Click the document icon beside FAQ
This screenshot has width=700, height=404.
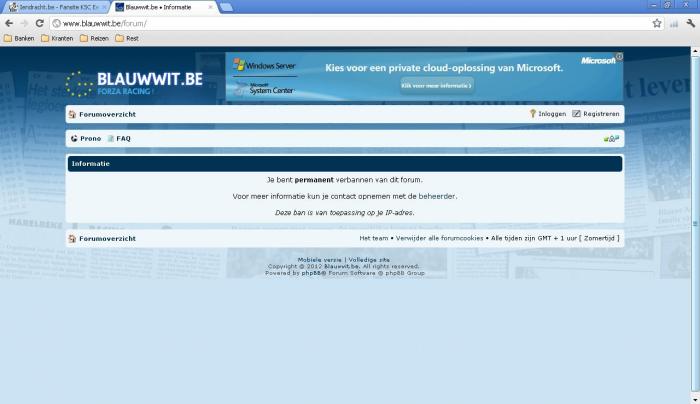[111, 138]
